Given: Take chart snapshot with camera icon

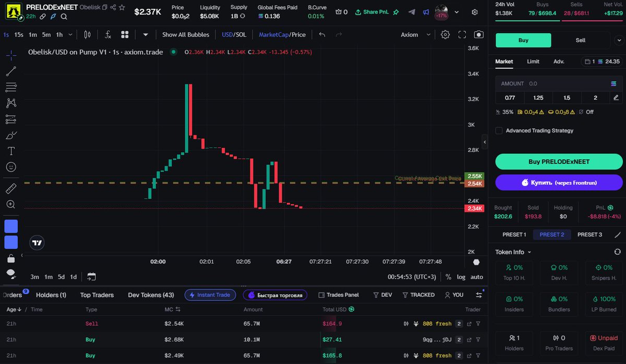Looking at the screenshot, I should (x=478, y=35).
